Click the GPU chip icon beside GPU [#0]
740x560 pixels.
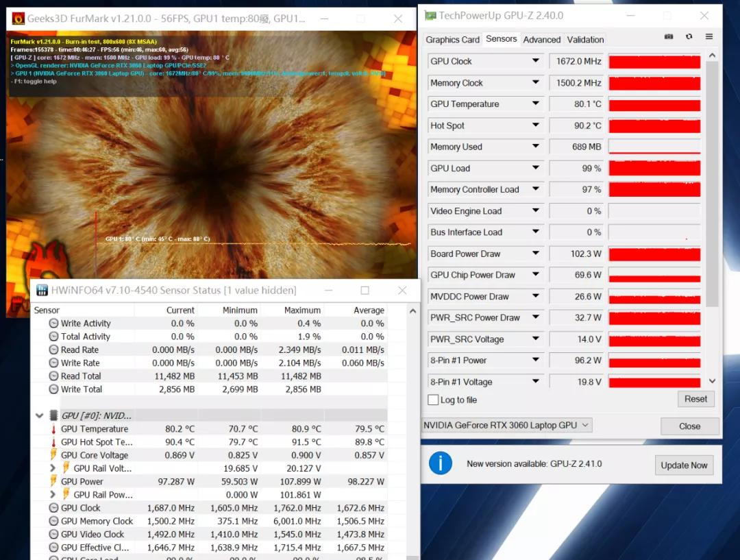[x=53, y=415]
